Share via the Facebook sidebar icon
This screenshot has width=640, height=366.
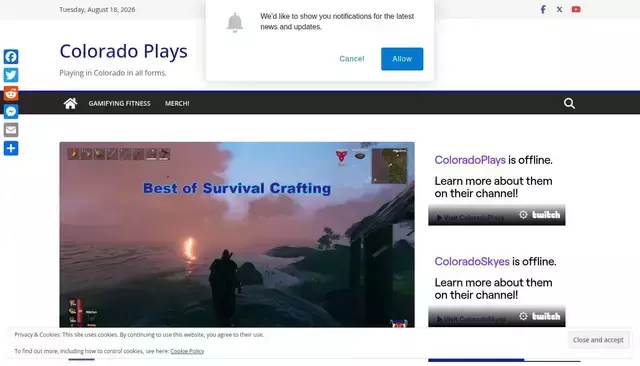point(11,56)
